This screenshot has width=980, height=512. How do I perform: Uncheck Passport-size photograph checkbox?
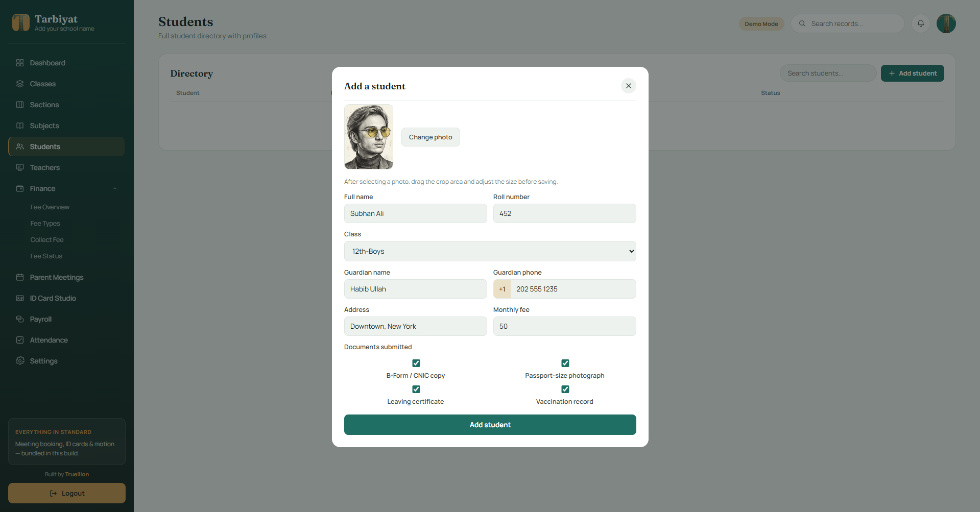tap(565, 363)
